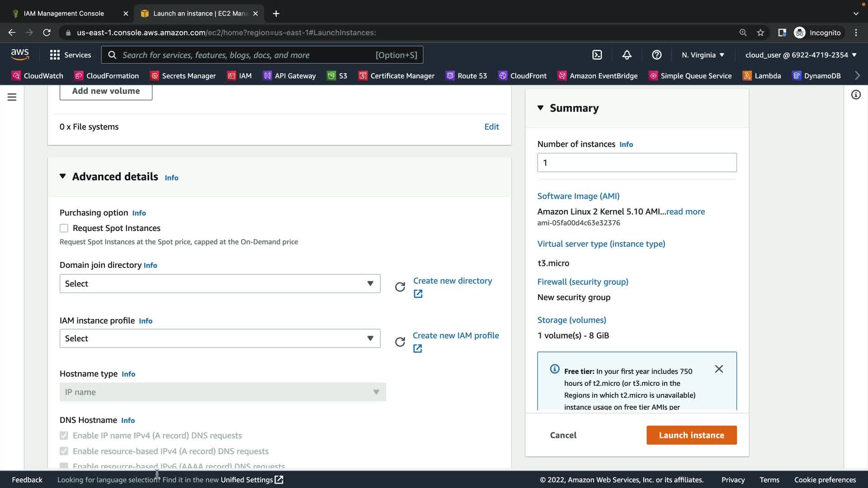The height and width of the screenshot is (488, 868).
Task: Click Create new IAM profile link
Action: 455,335
